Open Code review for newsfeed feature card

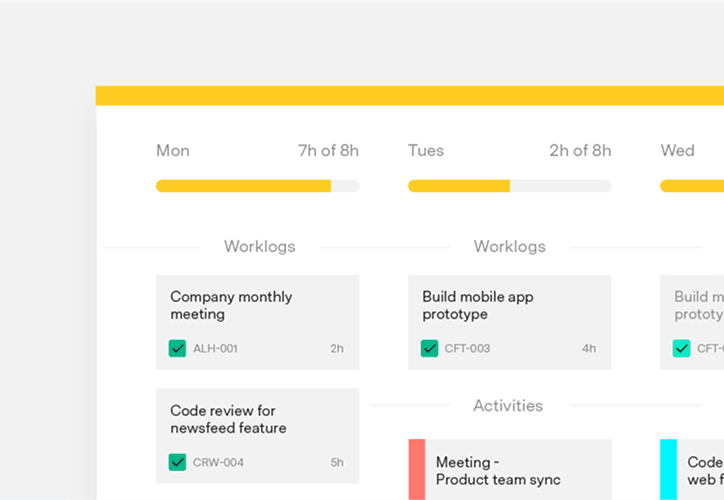(258, 436)
